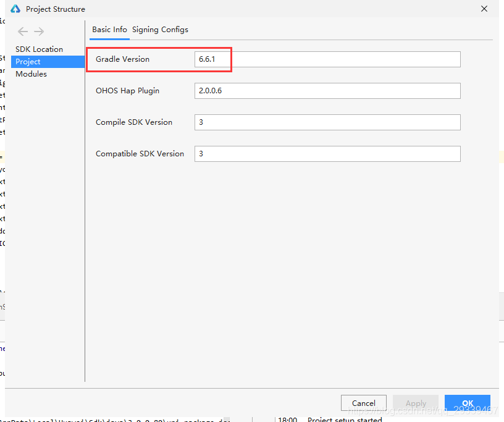Click the Compile SDK Version label
Viewport: 504px width, 422px height.
coord(133,122)
